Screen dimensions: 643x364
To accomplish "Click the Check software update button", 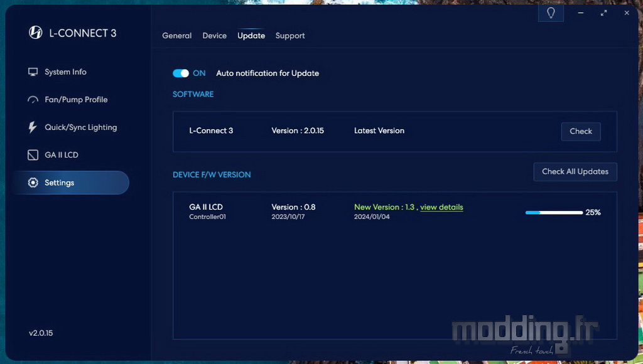I will point(581,132).
